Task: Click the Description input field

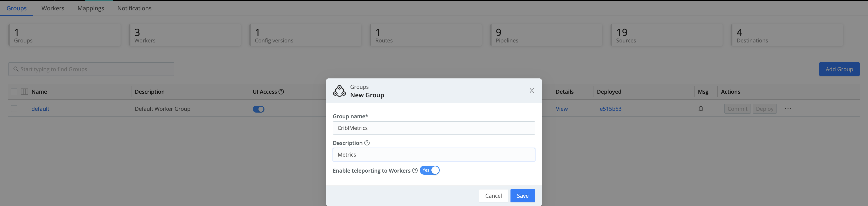Action: click(434, 155)
